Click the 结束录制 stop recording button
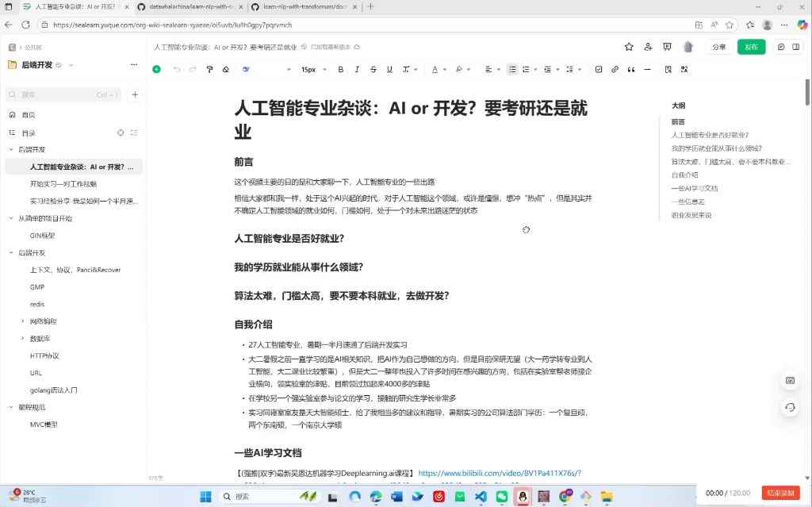The image size is (812, 507). (780, 493)
